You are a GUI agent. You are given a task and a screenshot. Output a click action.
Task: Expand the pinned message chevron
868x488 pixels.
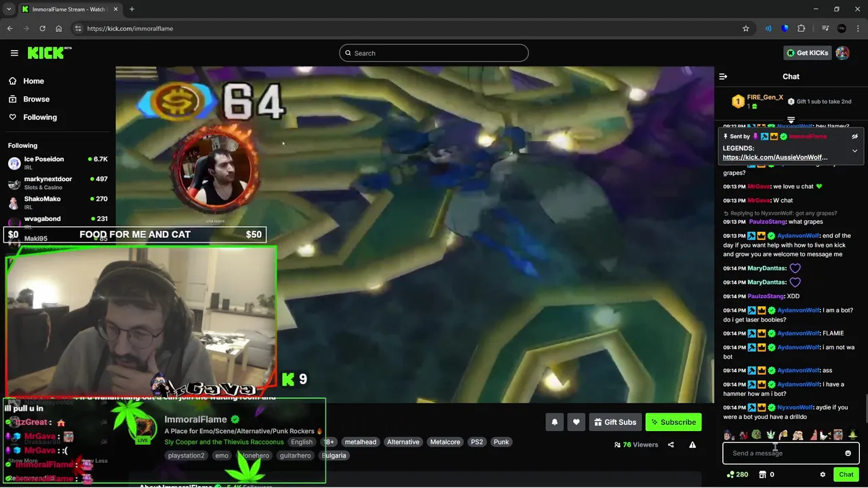click(854, 150)
